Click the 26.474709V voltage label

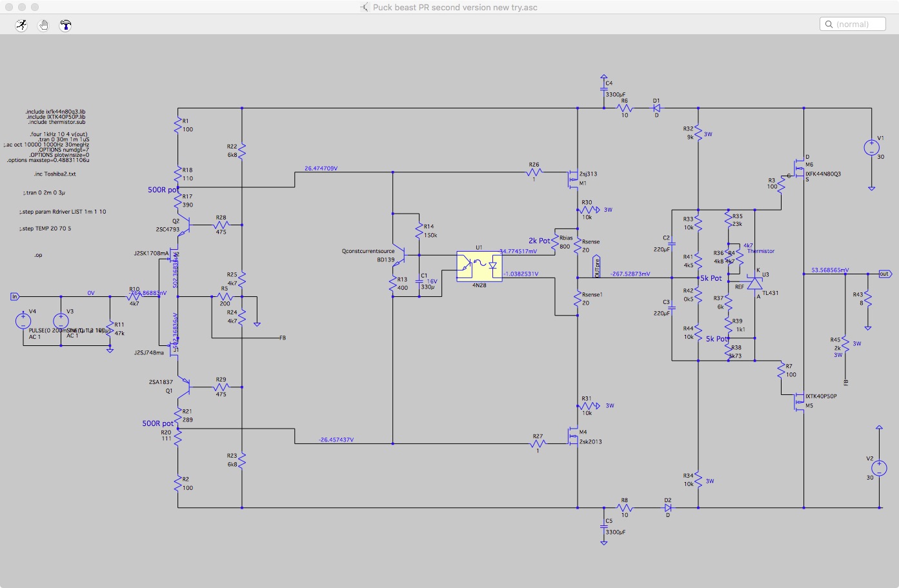321,168
